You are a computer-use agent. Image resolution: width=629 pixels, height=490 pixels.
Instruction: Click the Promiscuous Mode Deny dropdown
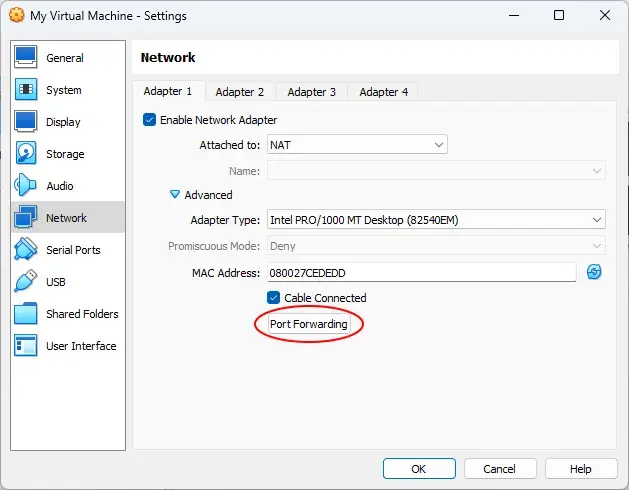coord(436,246)
